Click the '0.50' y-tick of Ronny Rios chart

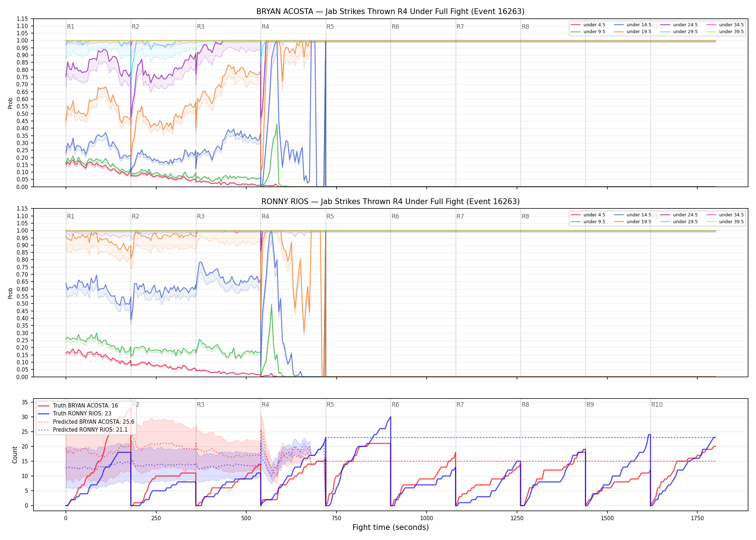click(22, 303)
